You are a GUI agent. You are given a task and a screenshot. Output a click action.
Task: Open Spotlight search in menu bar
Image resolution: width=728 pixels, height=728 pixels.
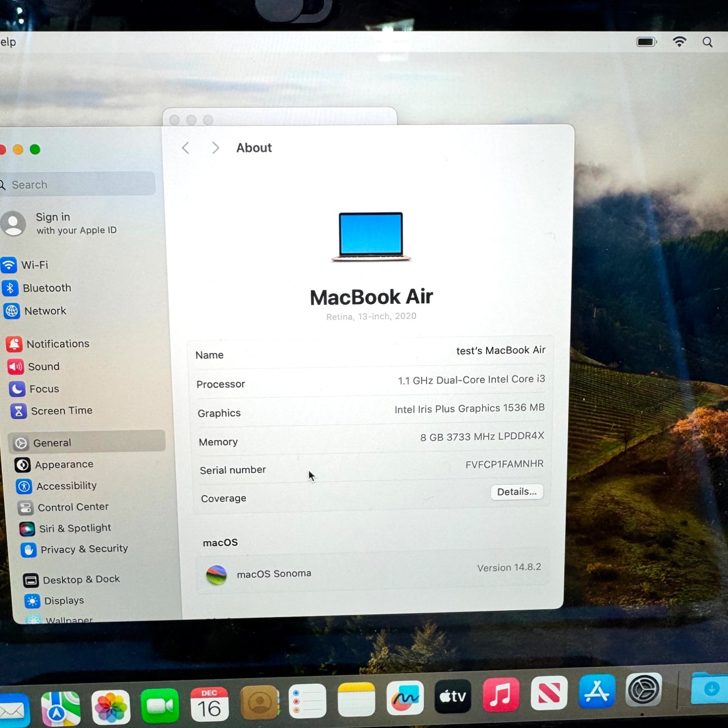pyautogui.click(x=707, y=42)
